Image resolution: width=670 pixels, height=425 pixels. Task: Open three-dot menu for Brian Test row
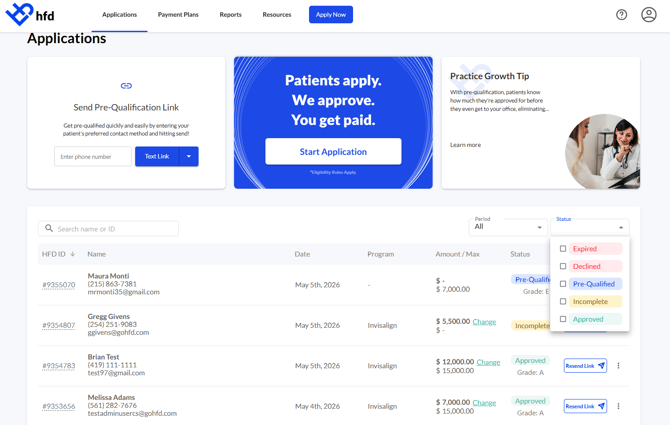tap(618, 366)
